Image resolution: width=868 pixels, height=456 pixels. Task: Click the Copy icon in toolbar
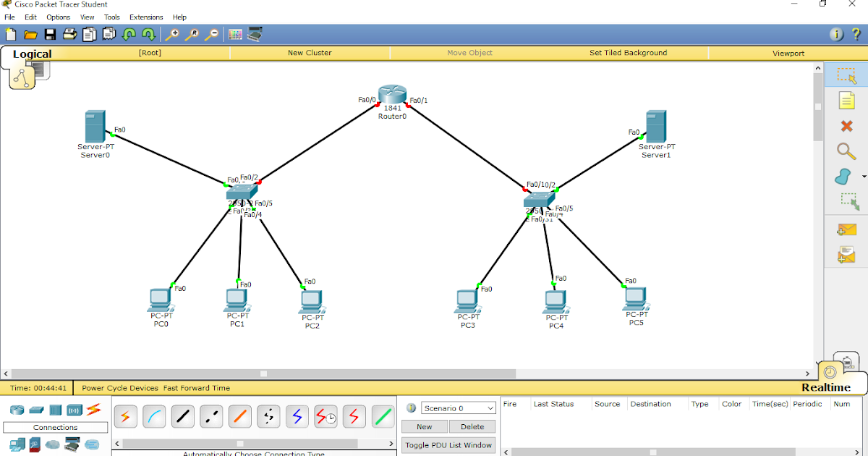[89, 34]
